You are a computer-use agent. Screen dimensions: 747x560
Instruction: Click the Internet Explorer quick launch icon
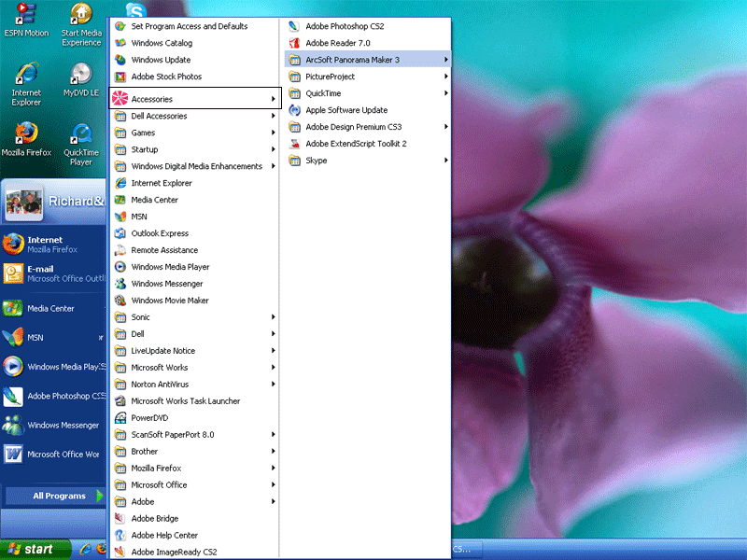point(86,549)
